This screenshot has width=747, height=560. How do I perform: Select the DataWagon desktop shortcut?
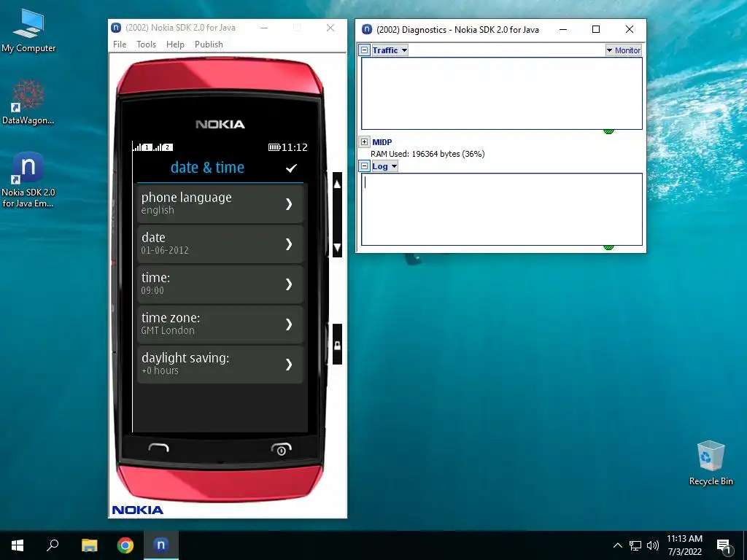tap(28, 102)
